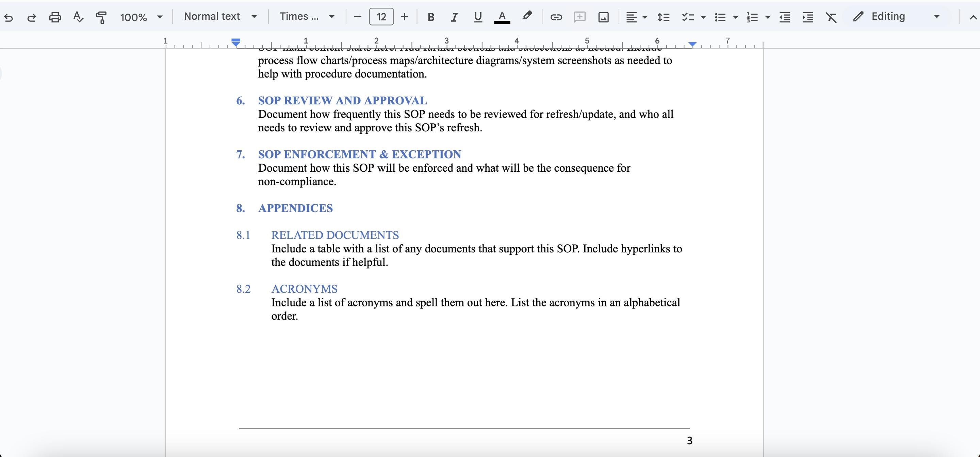Viewport: 980px width, 457px height.
Task: Increase font size with the plus button
Action: (x=404, y=17)
